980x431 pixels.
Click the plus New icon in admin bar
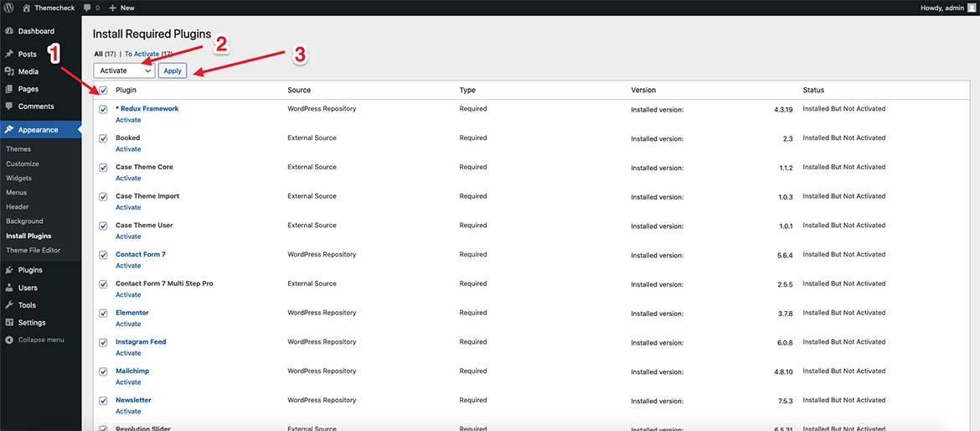[112, 8]
